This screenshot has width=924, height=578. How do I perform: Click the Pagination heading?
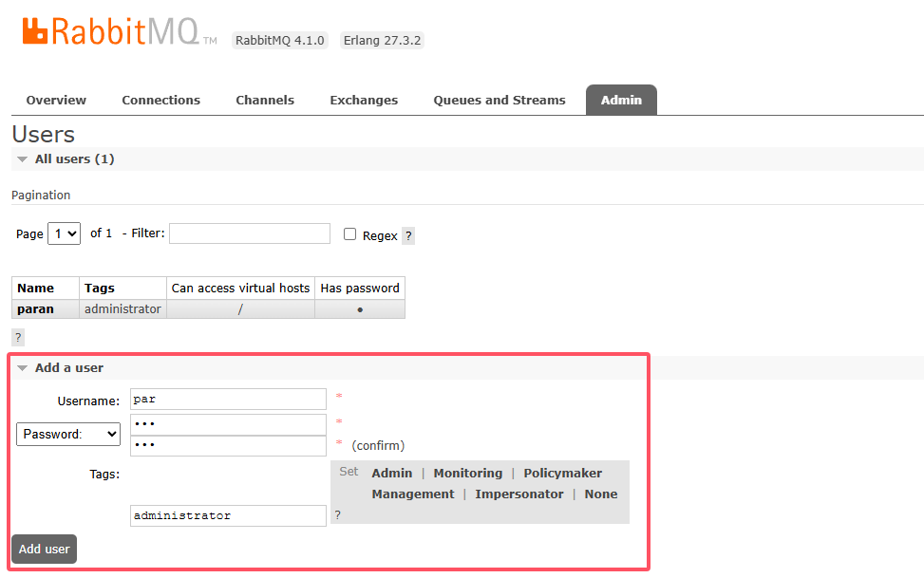click(x=41, y=195)
